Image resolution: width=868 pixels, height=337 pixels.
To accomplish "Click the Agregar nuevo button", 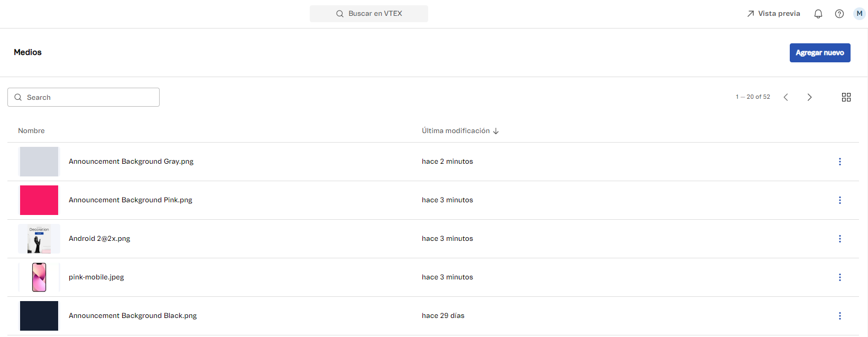I will [819, 53].
